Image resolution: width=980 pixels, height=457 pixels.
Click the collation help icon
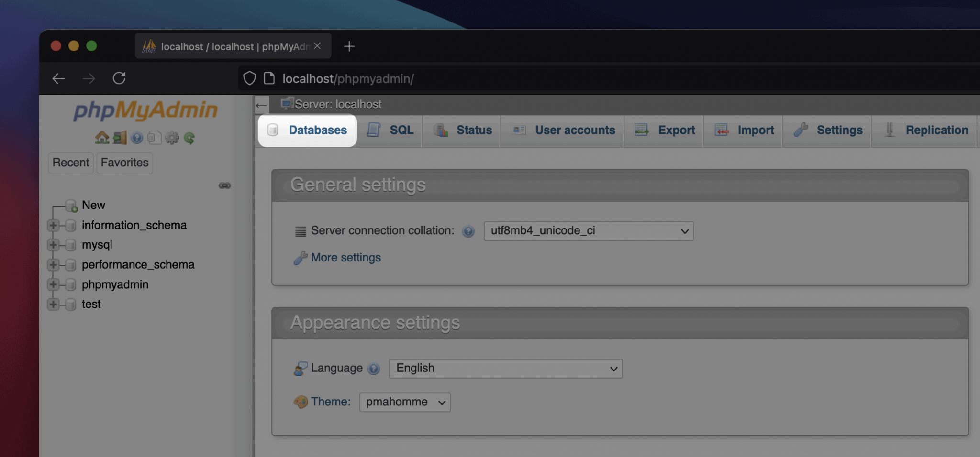point(468,231)
